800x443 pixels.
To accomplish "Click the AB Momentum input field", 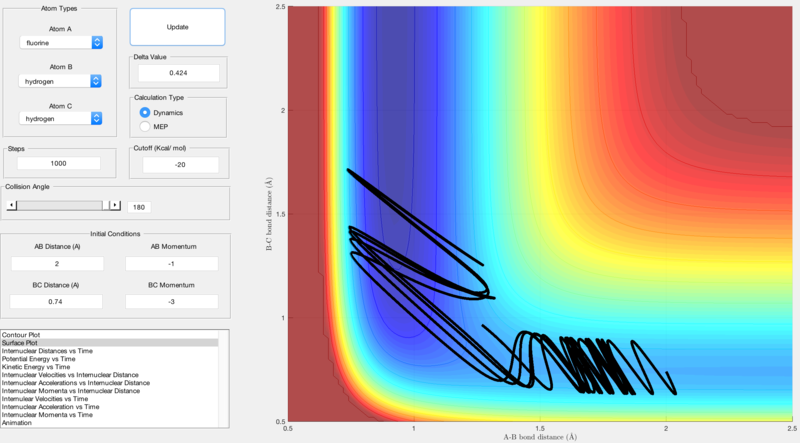I will point(172,264).
